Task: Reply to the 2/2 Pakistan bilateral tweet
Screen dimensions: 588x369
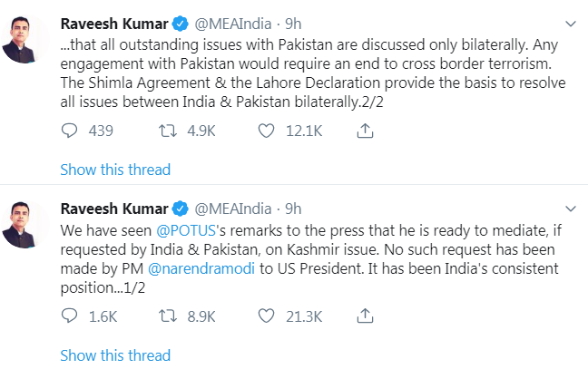Action: click(x=69, y=131)
